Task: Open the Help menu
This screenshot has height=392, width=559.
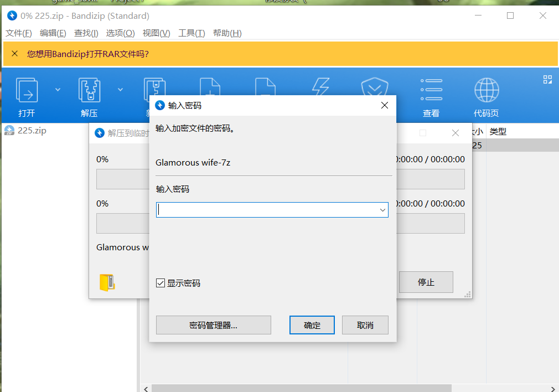Action: tap(227, 33)
